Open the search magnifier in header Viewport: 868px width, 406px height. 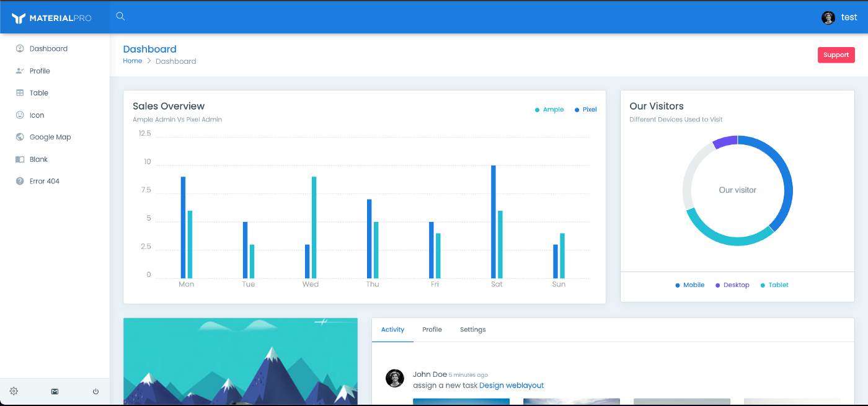[x=120, y=17]
